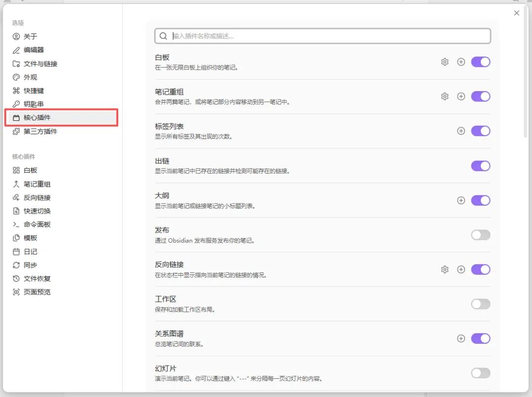Screen dimensions: 532x397
Task: Open gear settings for 笔记重组 plugin
Action: [x=444, y=97]
